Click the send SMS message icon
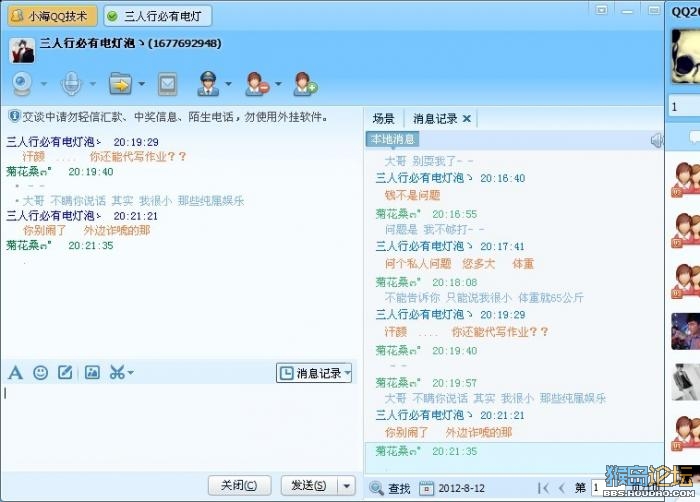700x502 pixels. pos(167,84)
